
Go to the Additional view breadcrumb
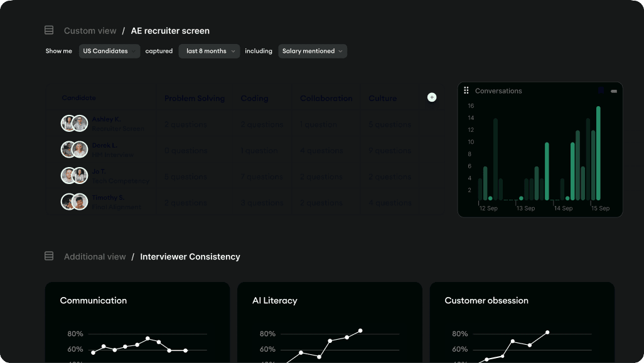[95, 257]
